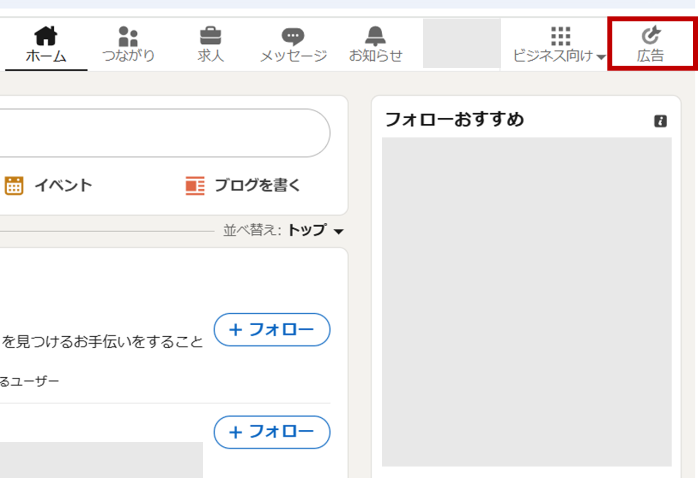
Task: Open the メッセージ messaging icon
Action: [x=293, y=36]
